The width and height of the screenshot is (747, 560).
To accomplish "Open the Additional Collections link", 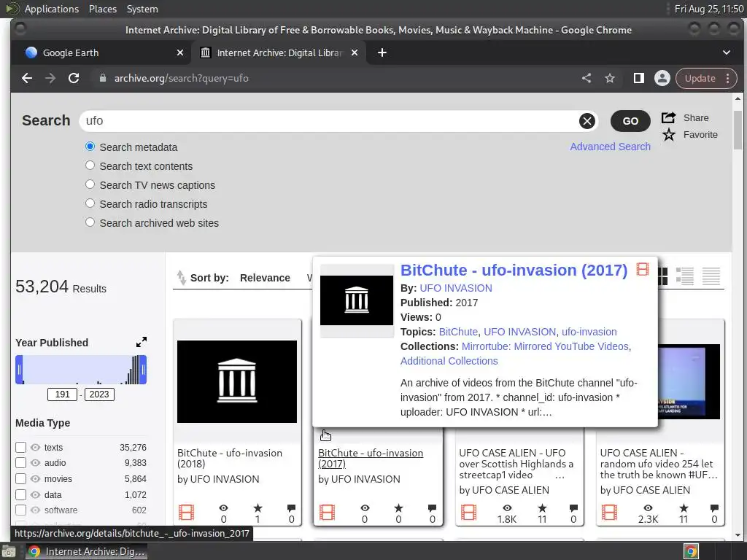I will pos(449,361).
